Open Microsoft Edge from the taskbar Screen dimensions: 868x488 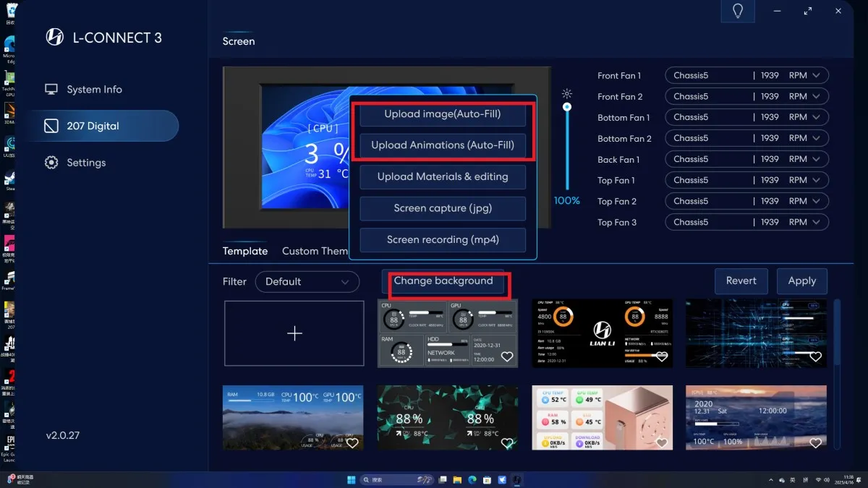tap(472, 479)
